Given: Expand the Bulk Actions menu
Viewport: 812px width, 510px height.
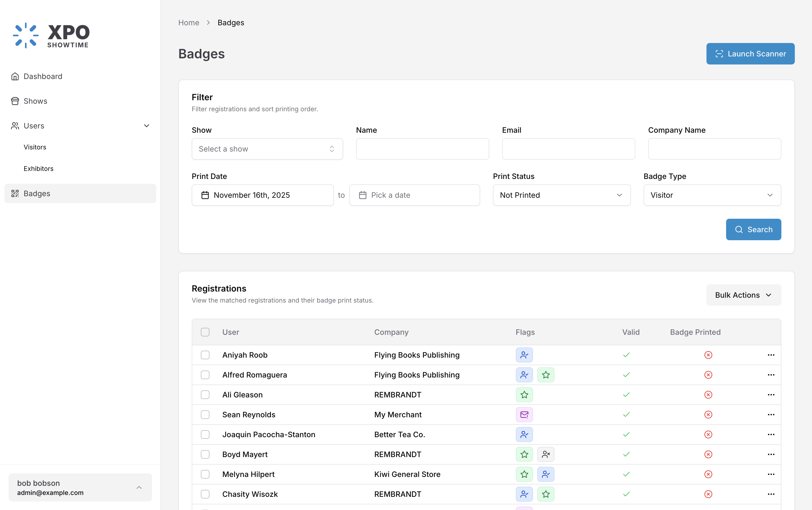Looking at the screenshot, I should (x=743, y=295).
